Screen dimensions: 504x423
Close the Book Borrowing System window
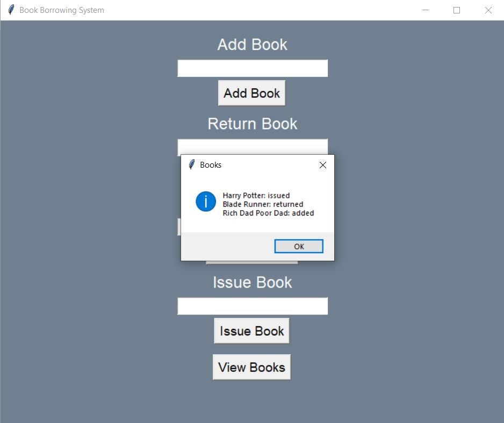[488, 10]
